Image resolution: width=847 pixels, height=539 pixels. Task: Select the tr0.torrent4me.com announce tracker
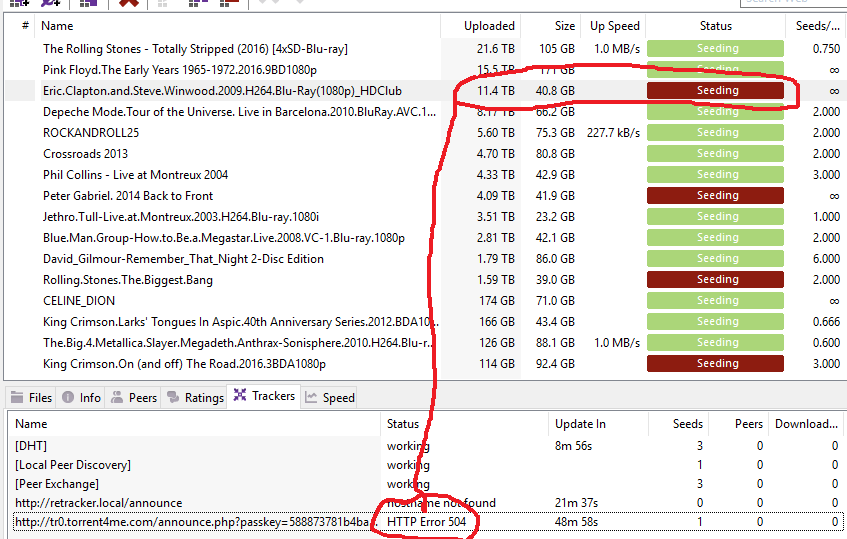pyautogui.click(x=426, y=522)
